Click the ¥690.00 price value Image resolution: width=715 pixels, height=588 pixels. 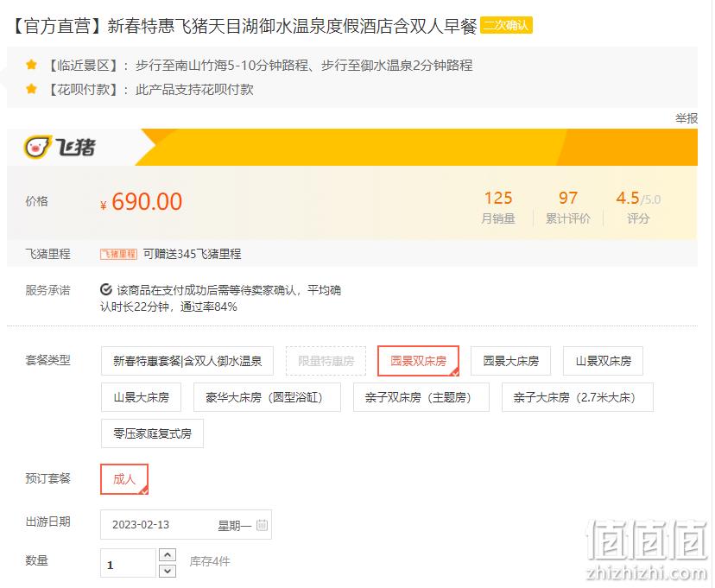tap(142, 201)
